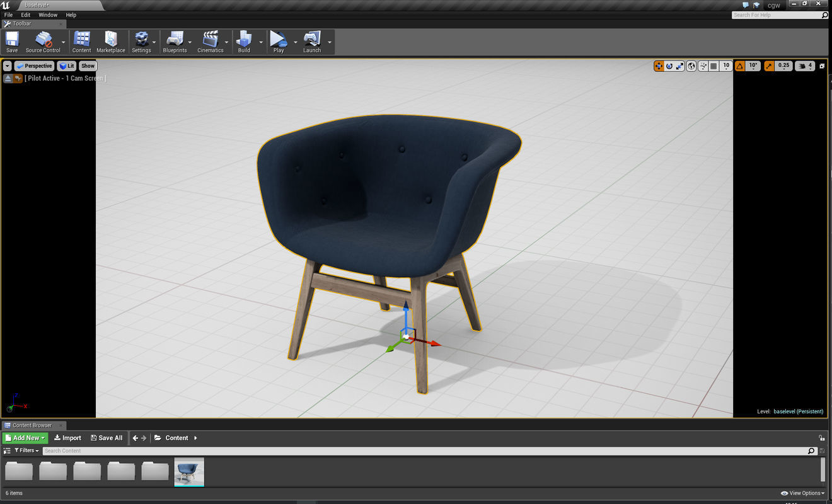The height and width of the screenshot is (504, 832).
Task: Eject from piloted camera actor
Action: click(8, 78)
